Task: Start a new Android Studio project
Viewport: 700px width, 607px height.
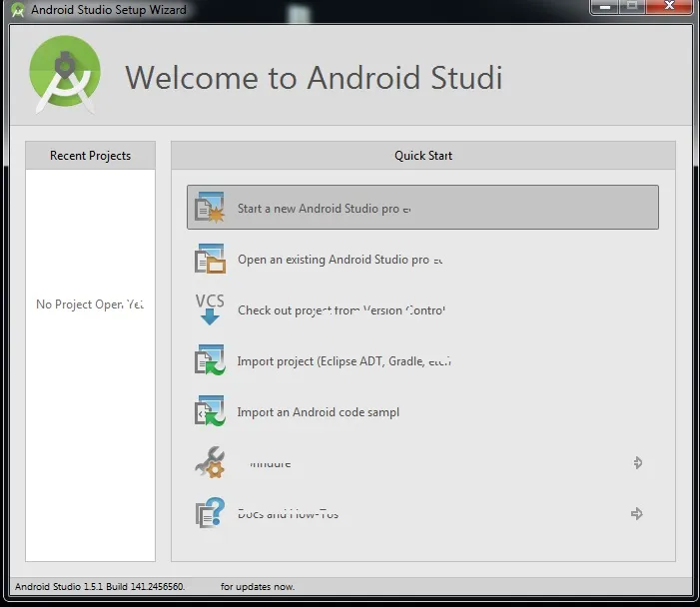Action: [422, 207]
